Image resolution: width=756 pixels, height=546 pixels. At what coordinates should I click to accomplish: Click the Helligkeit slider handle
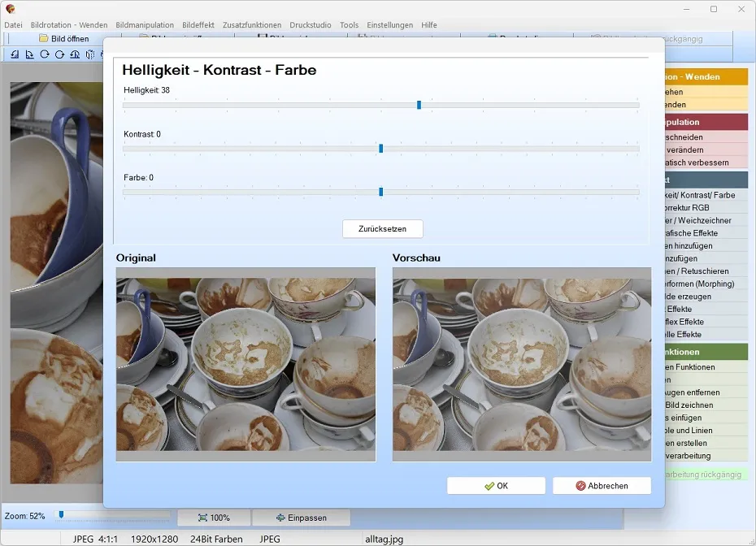[419, 105]
